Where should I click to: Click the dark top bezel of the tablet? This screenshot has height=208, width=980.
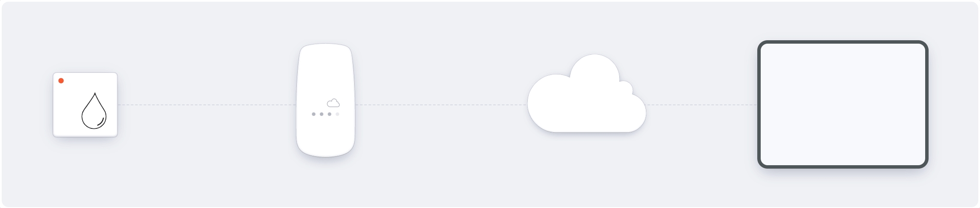pos(843,42)
